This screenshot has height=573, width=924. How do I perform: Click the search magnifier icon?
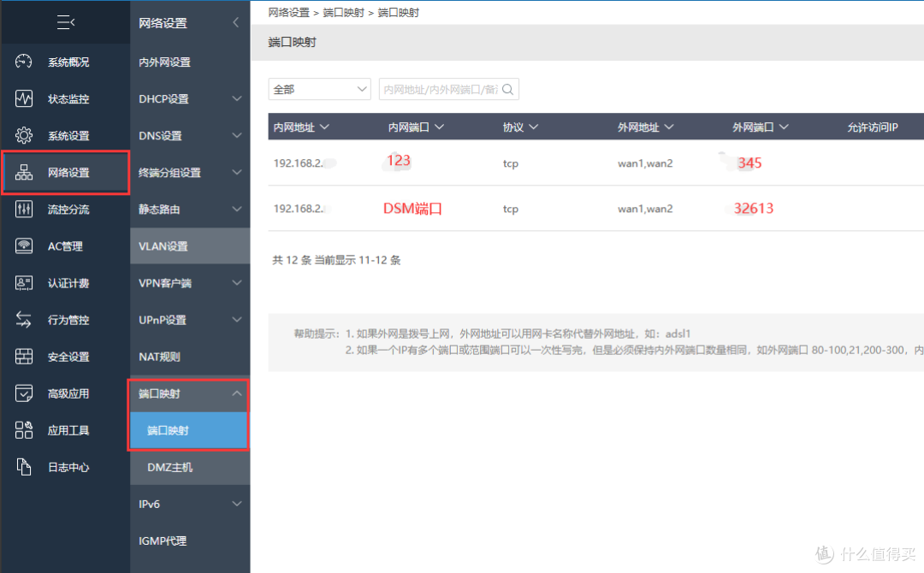pyautogui.click(x=508, y=90)
